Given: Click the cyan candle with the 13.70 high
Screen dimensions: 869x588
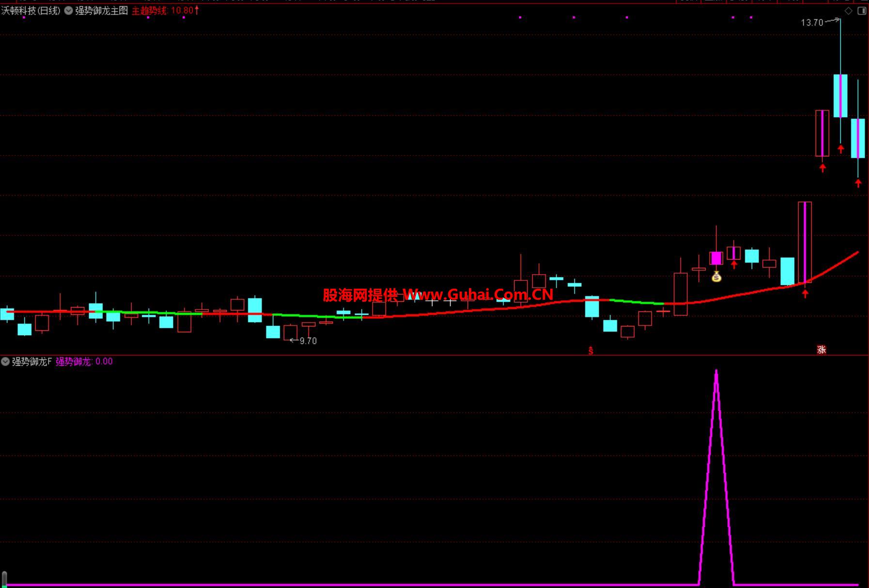Looking at the screenshot, I should pyautogui.click(x=841, y=95).
